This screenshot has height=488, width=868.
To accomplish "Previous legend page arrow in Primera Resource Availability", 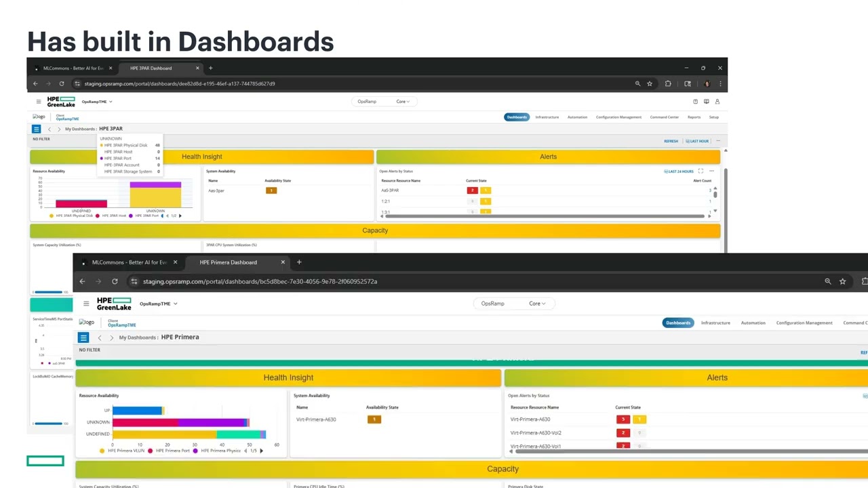I will click(245, 451).
